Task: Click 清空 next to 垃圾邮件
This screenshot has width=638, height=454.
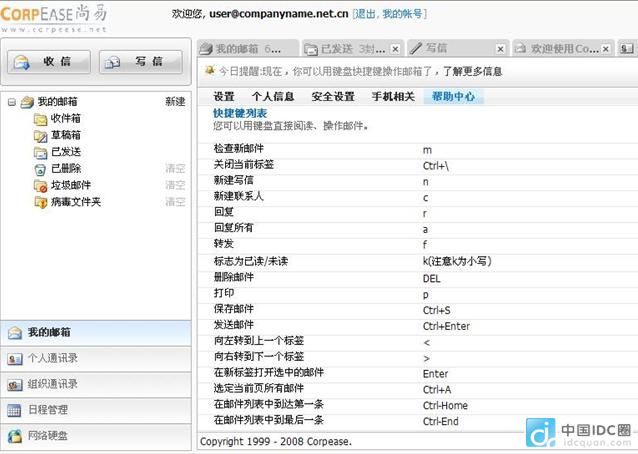Action: pyautogui.click(x=175, y=185)
